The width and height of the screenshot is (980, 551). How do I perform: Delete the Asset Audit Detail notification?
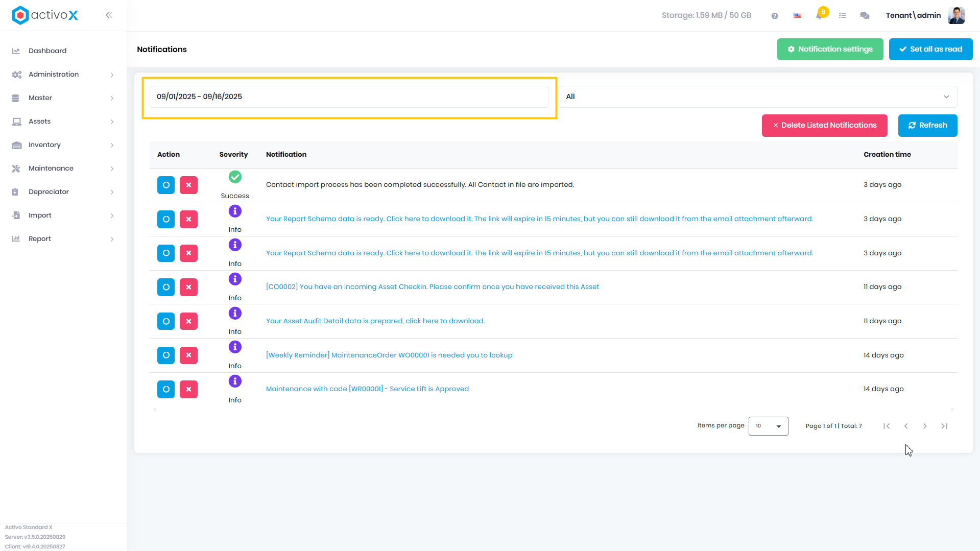point(188,321)
